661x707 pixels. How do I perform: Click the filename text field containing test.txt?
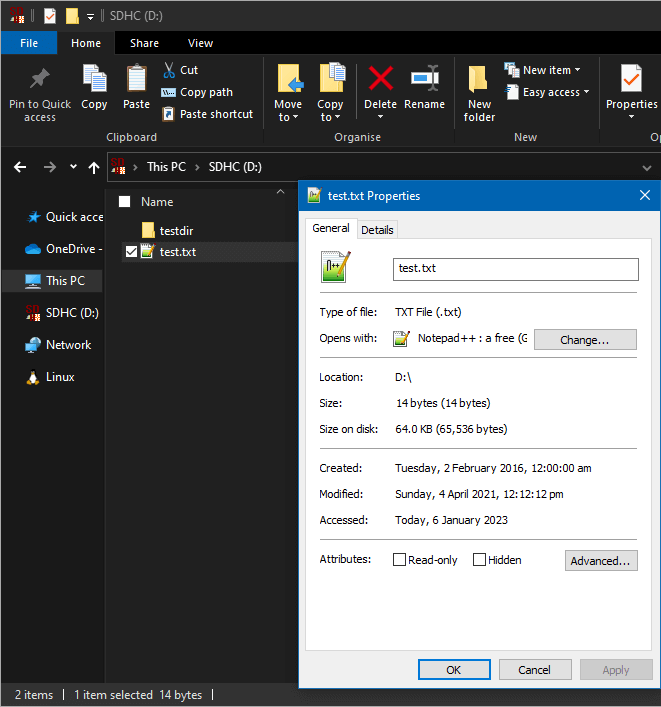point(515,269)
